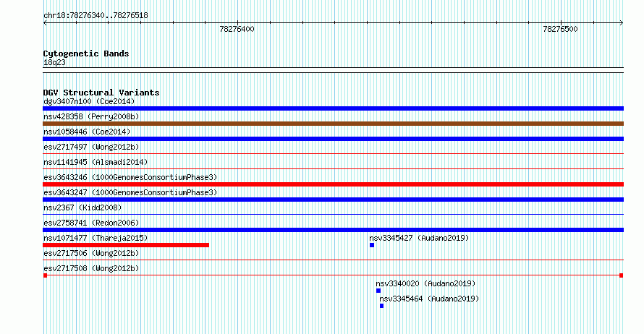Open esv2758741 (Redon2006) label
The image size is (644, 334).
point(91,223)
